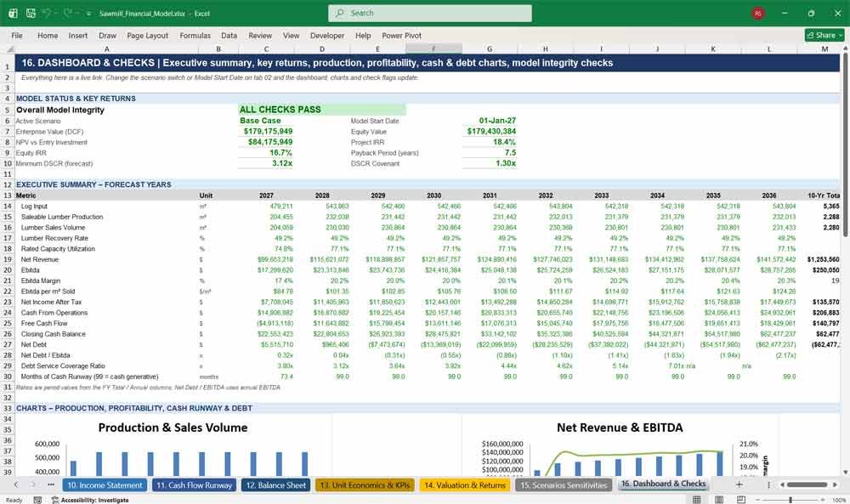The height and width of the screenshot is (504, 850).
Task: Select the Enterprise Value $179,175,949 cell
Action: [266, 131]
